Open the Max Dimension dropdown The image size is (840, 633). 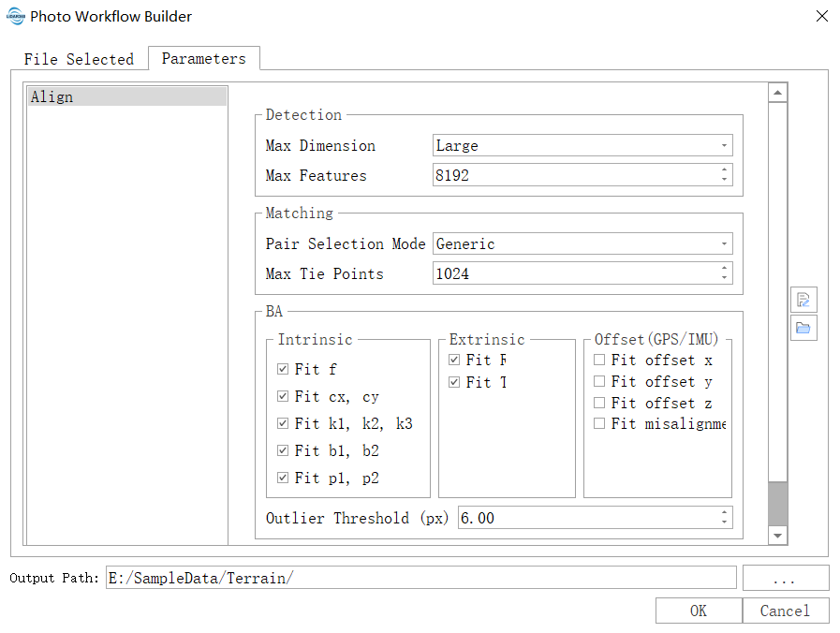click(x=582, y=146)
